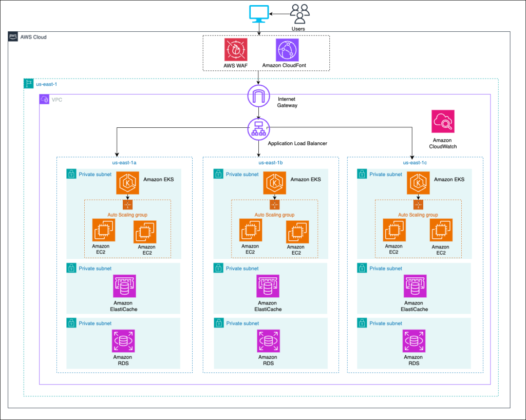Click the left Amazon EC2 icon in us-east-1b
Viewport: 526px width, 420px height.
[x=251, y=231]
